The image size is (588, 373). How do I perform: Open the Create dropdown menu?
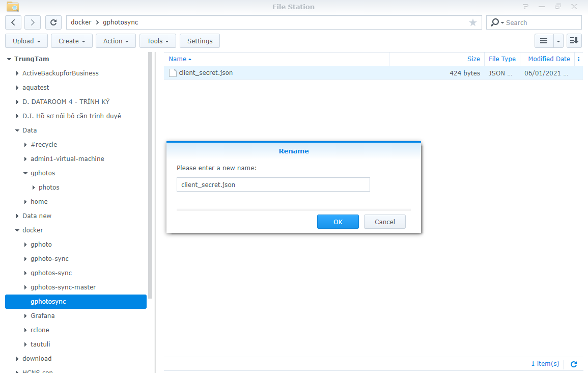(72, 41)
